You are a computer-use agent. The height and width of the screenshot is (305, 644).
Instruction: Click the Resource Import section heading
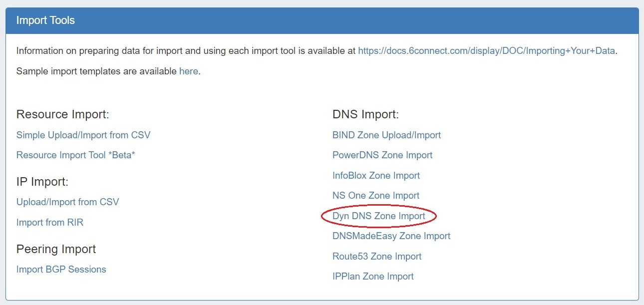pyautogui.click(x=63, y=114)
